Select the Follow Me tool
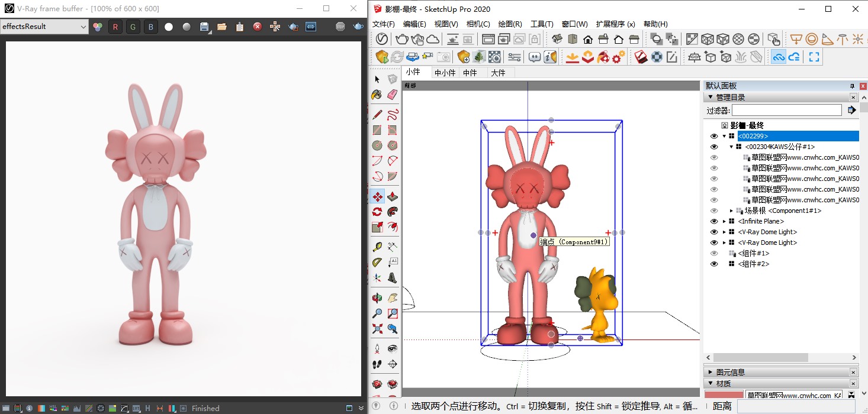Image resolution: width=868 pixels, height=414 pixels. tap(393, 212)
